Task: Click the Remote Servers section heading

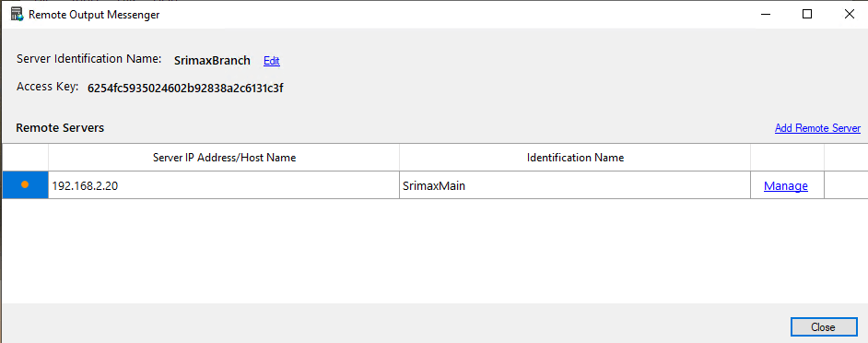Action: (x=60, y=128)
